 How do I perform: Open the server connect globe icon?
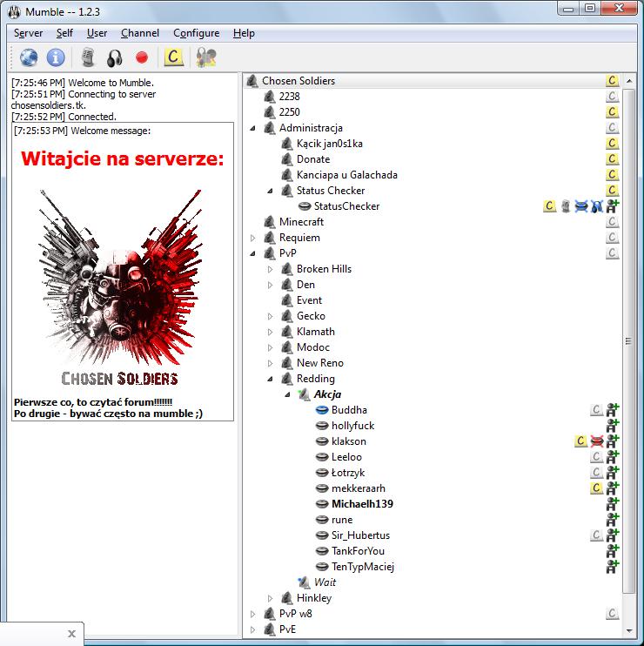pos(29,57)
